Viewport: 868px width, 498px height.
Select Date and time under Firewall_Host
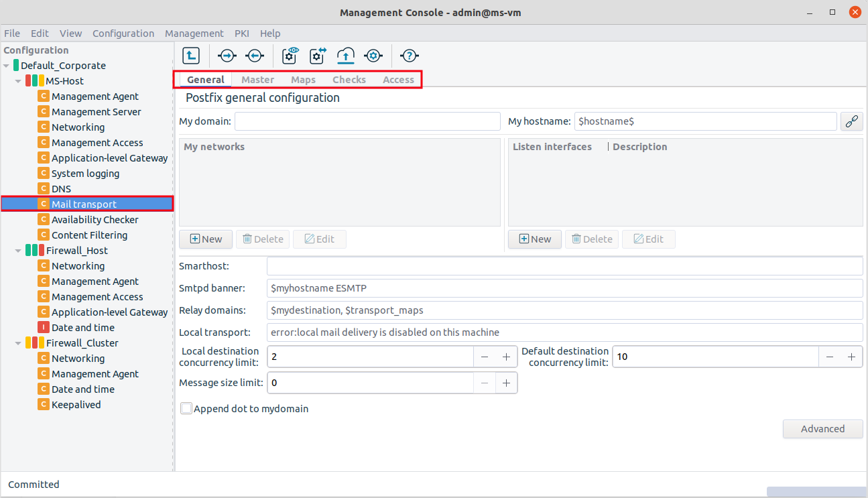(82, 328)
